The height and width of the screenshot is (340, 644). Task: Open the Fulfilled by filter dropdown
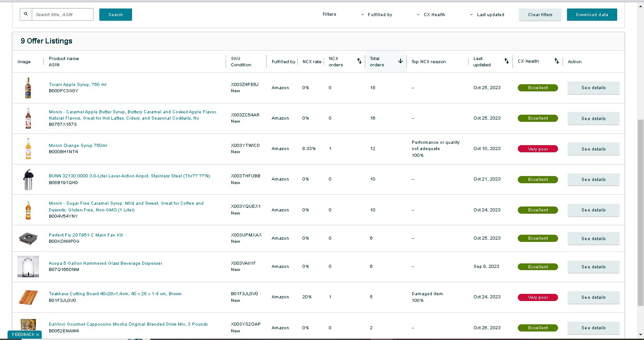(376, 14)
